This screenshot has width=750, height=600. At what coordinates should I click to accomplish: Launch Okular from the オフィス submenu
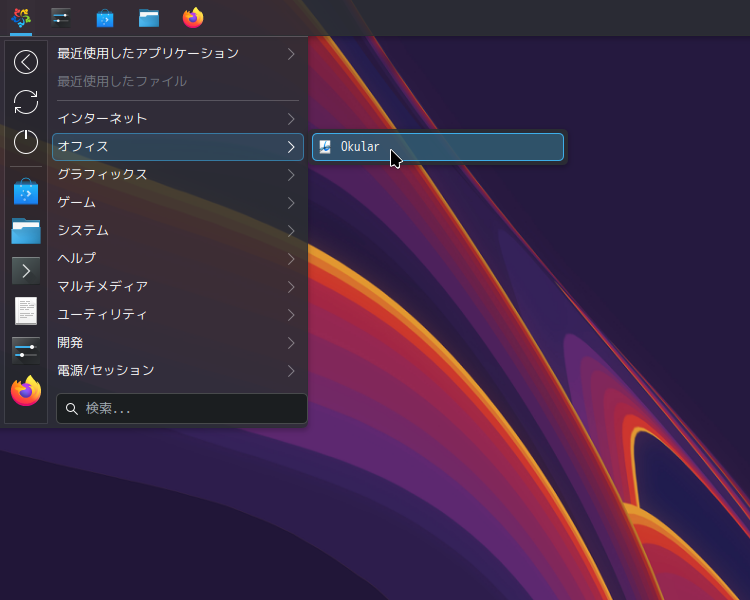click(438, 147)
